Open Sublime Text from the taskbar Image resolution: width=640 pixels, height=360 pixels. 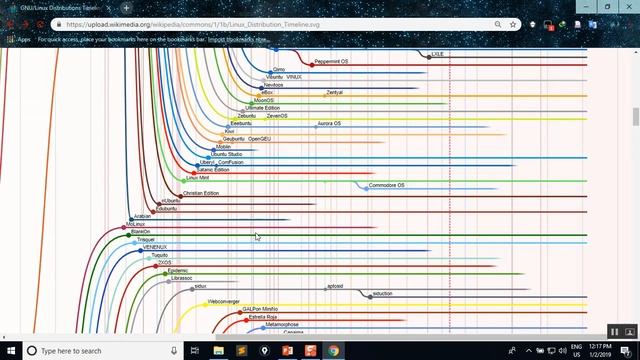click(x=241, y=351)
